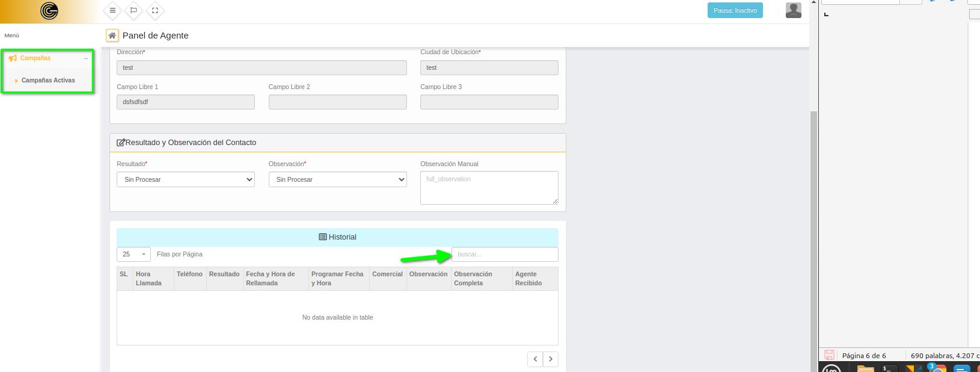The width and height of the screenshot is (980, 372).
Task: Toggle fullscreen with the expand icon
Action: tap(155, 10)
